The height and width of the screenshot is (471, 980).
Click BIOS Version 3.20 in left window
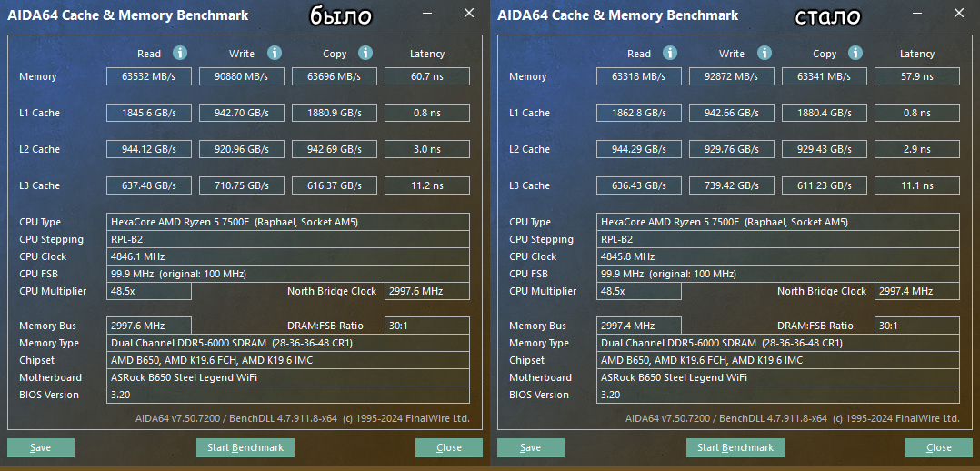[288, 395]
